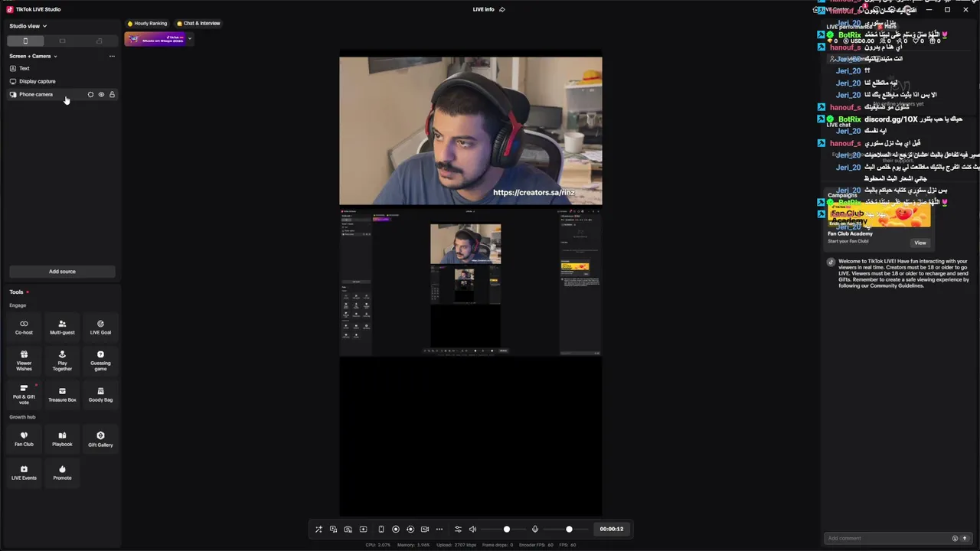Open the Goody Bag tool

(100, 394)
